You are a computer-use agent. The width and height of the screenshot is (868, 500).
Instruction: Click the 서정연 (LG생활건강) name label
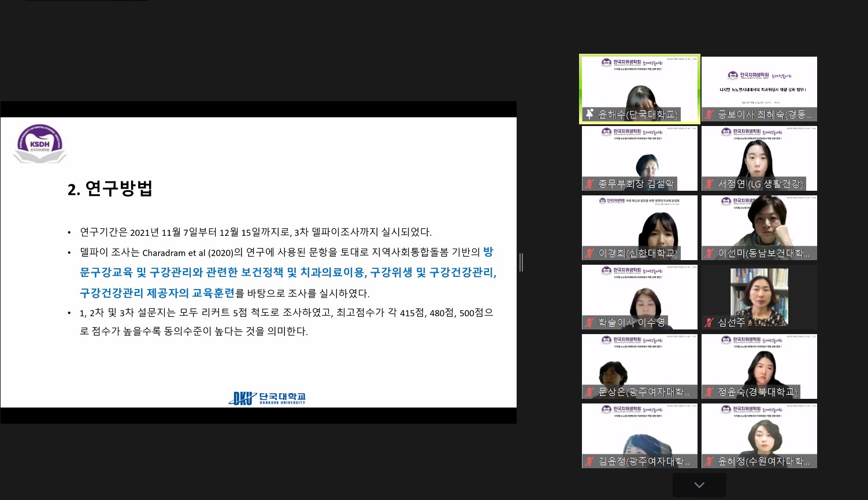point(760,184)
